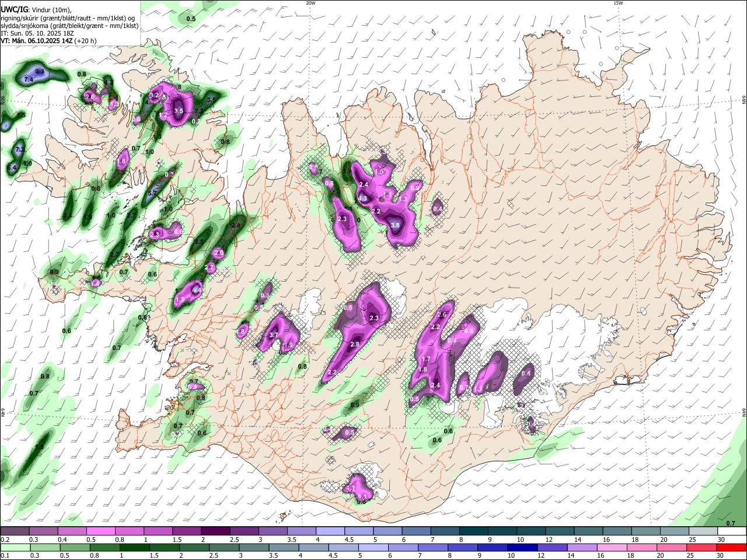Click the 3.7 snowfall value
Image resolution: width=747 pixels, height=560 pixels.
(273, 335)
